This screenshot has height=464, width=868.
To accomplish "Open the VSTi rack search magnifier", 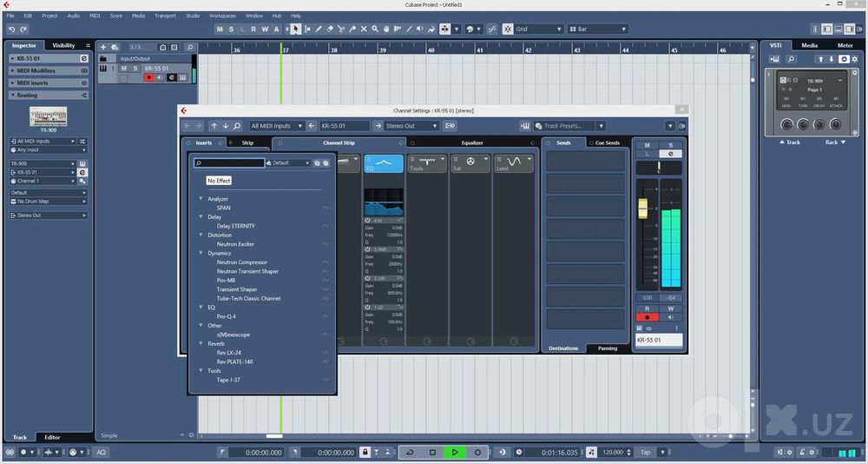I will pyautogui.click(x=791, y=59).
